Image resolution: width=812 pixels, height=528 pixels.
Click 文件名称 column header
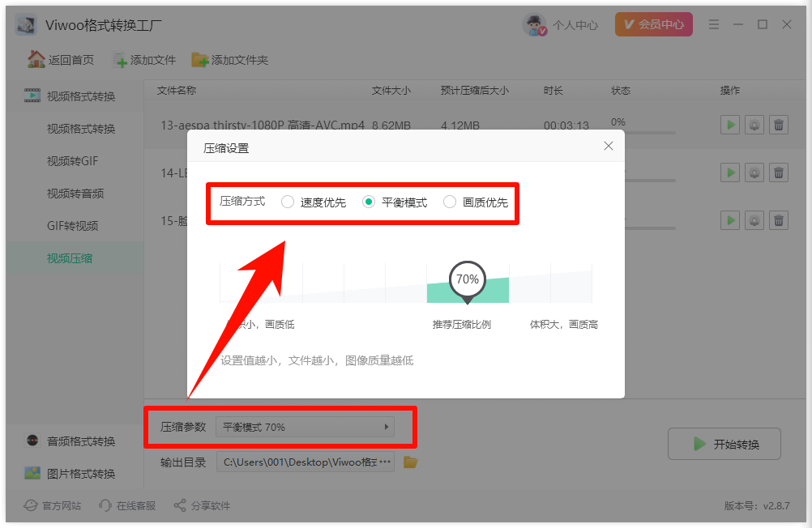click(x=177, y=91)
